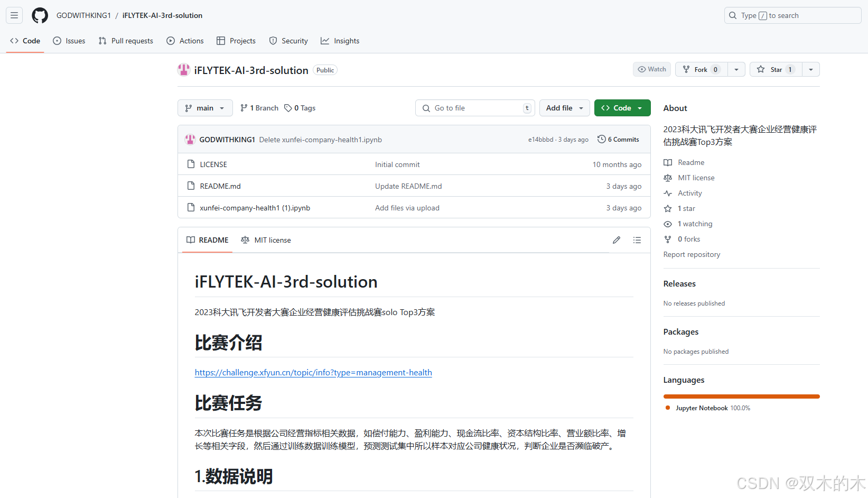Star the iFLYTEK-AI-3rd-solution repository
The height and width of the screenshot is (498, 868).
(x=776, y=69)
